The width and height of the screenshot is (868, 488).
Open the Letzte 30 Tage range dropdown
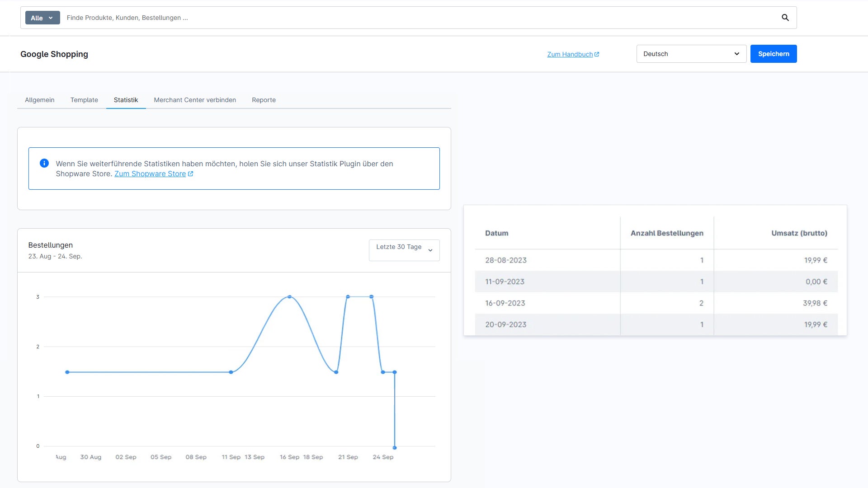404,250
